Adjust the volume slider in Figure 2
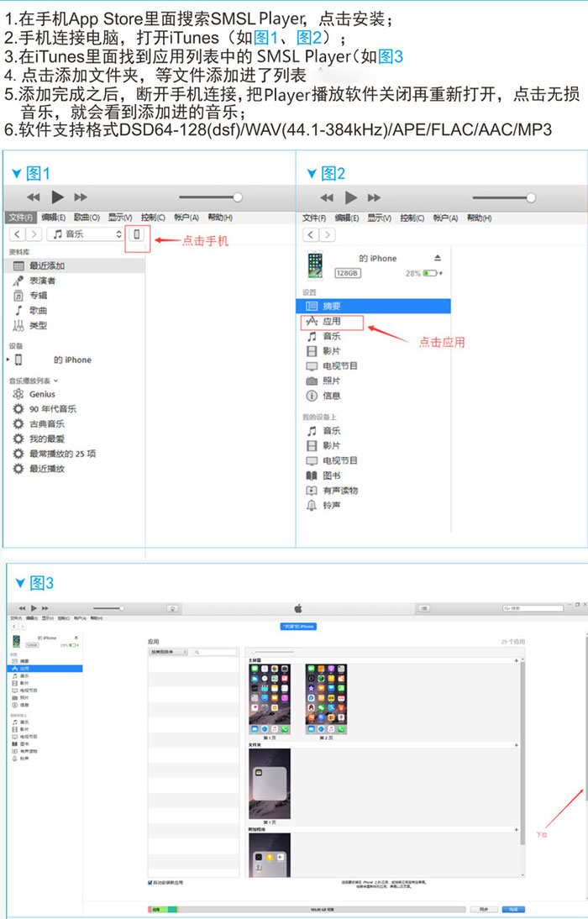This screenshot has height=919, width=588. (504, 198)
